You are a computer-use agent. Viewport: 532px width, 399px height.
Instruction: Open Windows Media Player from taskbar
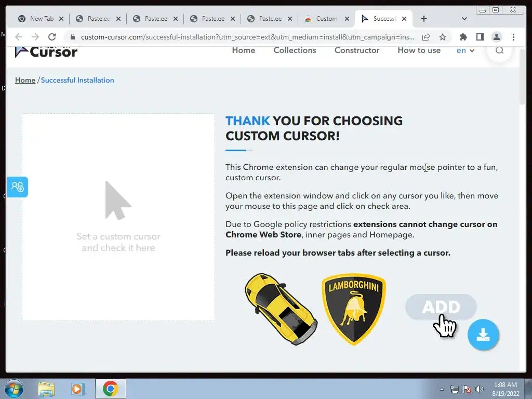point(77,389)
